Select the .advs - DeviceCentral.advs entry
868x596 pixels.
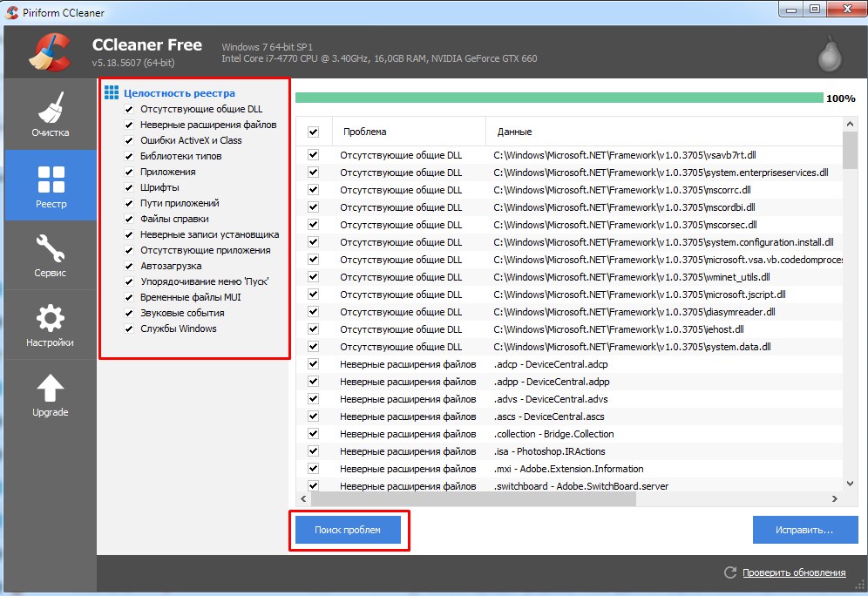551,399
